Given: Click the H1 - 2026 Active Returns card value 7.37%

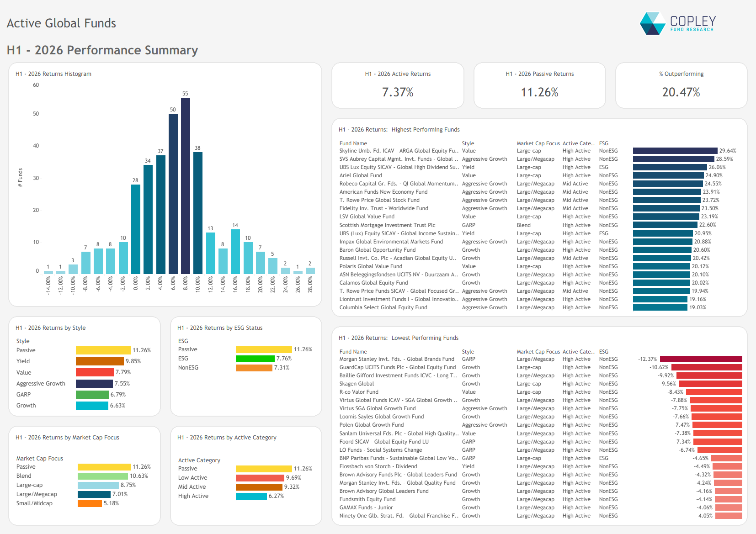Looking at the screenshot, I should coord(398,92).
